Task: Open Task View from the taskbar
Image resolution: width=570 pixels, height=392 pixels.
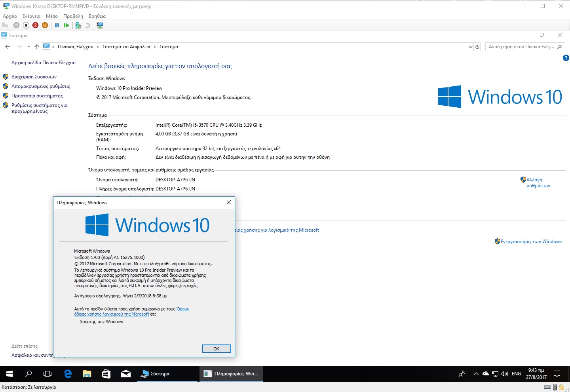Action: point(47,374)
